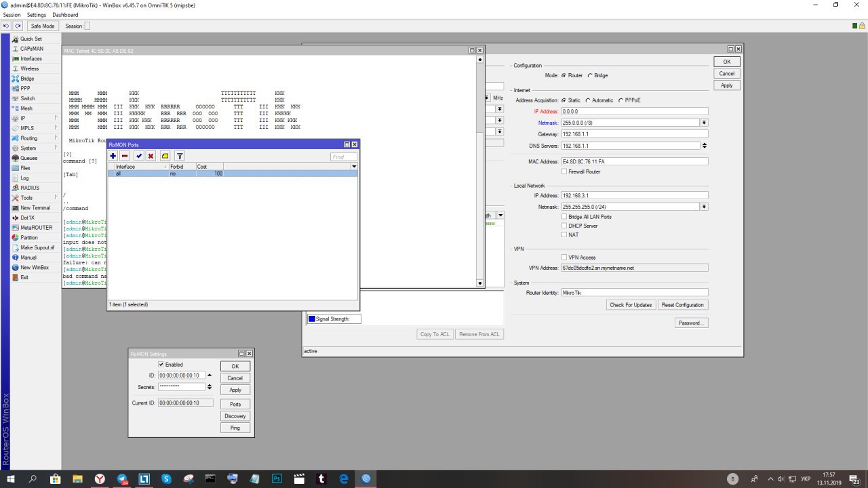Expand the Internet Netmask dropdown
Viewport: 868px width, 488px height.
[705, 123]
